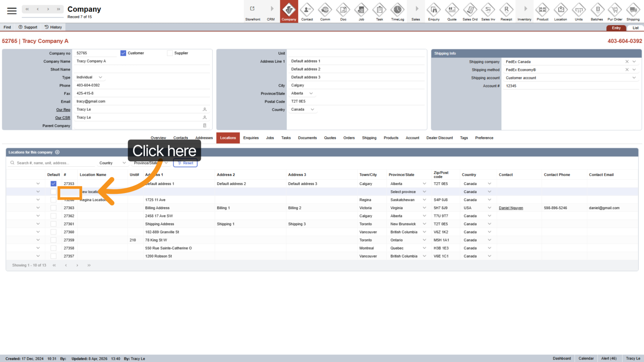Set location 27359 as default
This screenshot has width=644, height=362.
click(53, 240)
